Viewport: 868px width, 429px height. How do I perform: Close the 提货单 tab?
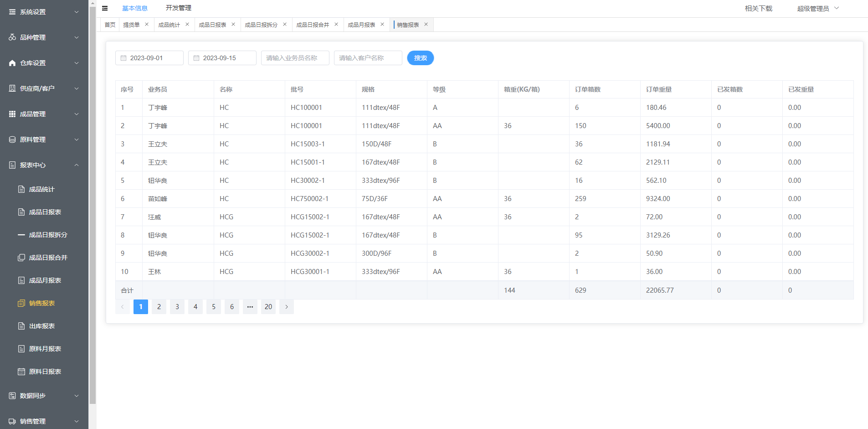(x=147, y=24)
